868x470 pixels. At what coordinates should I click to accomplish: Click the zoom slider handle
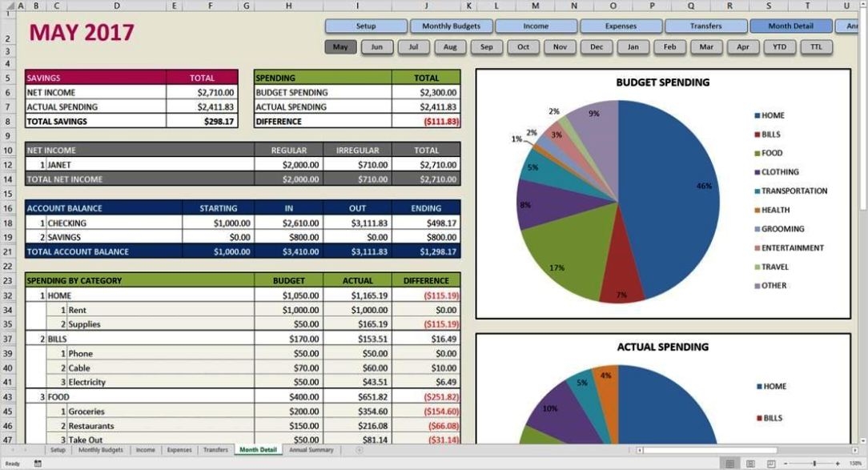[814, 463]
